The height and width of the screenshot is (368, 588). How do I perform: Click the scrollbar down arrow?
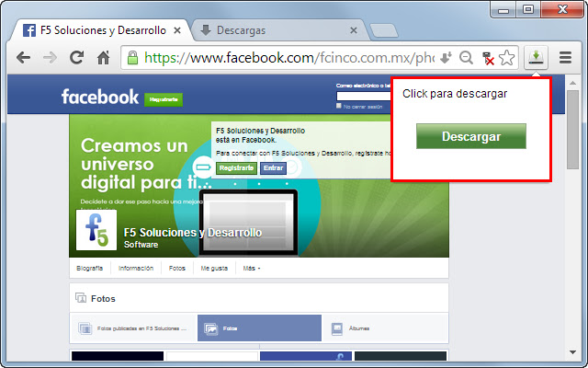coord(572,352)
